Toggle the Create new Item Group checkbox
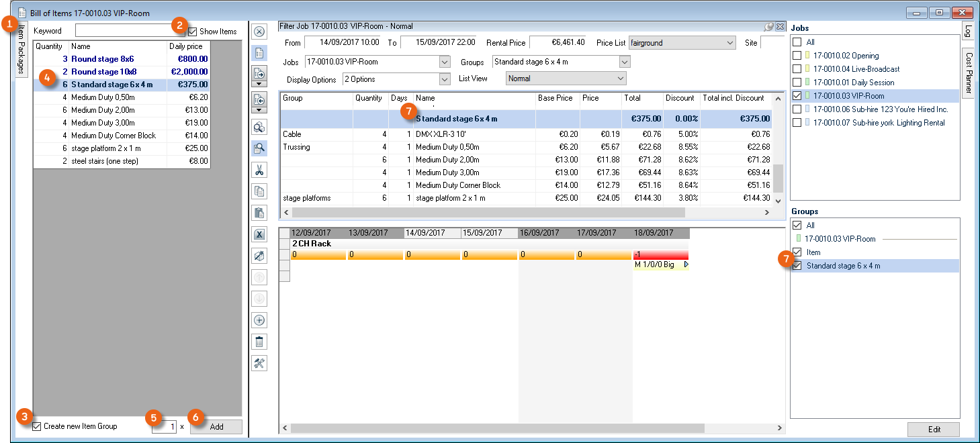 point(37,426)
